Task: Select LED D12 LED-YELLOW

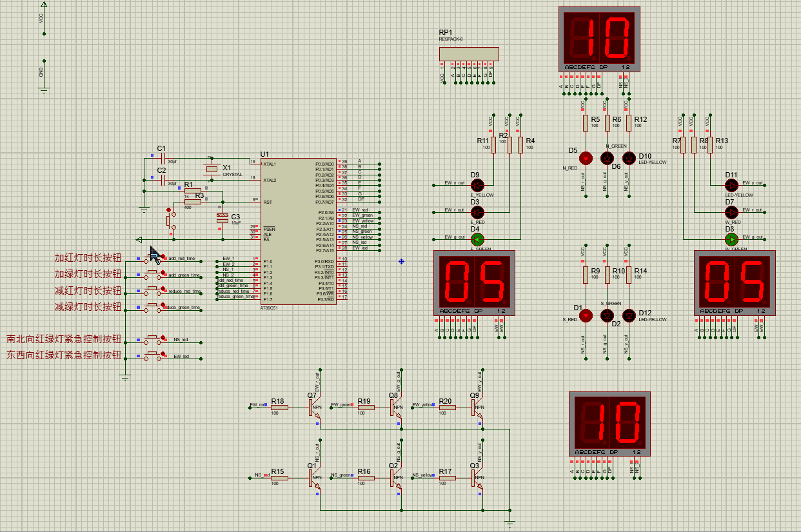Action: coord(628,315)
